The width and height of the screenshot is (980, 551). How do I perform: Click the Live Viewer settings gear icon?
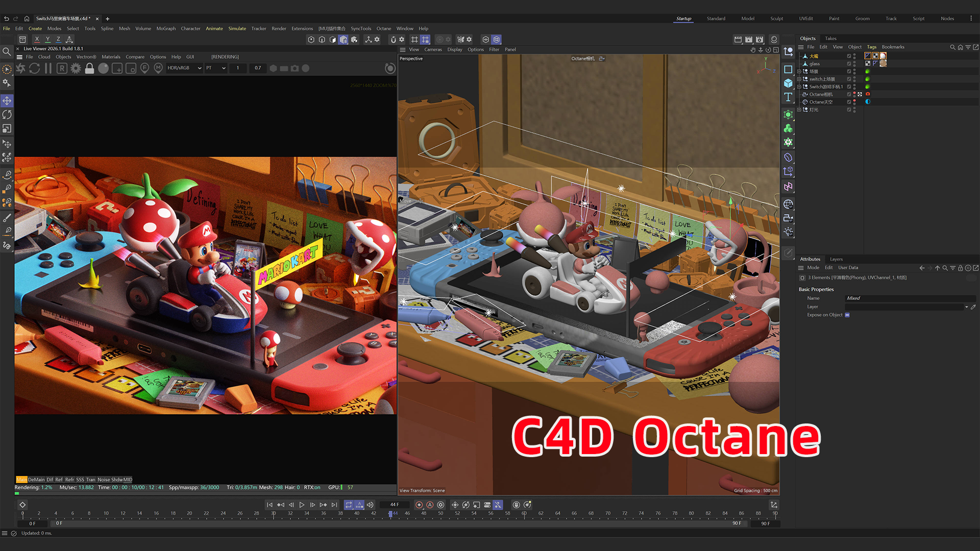[76, 68]
